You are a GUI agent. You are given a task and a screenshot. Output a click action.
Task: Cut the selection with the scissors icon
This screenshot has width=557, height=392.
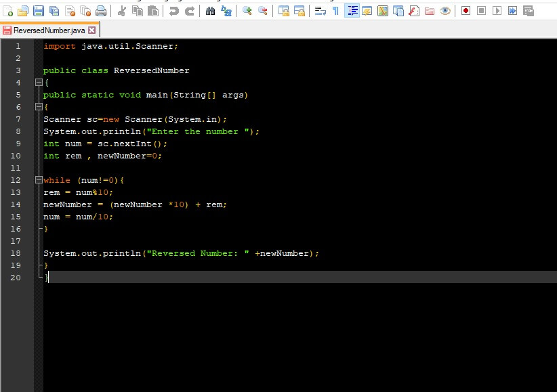click(x=121, y=11)
